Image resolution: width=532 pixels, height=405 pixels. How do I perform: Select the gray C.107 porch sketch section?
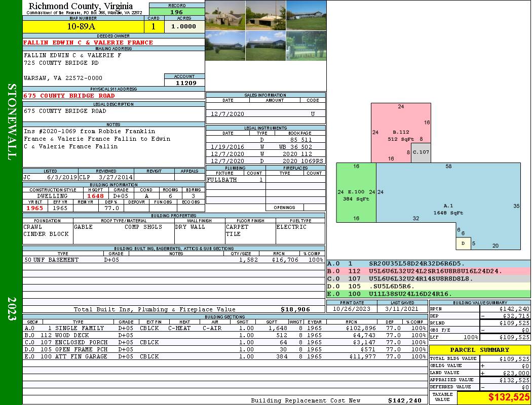click(421, 152)
